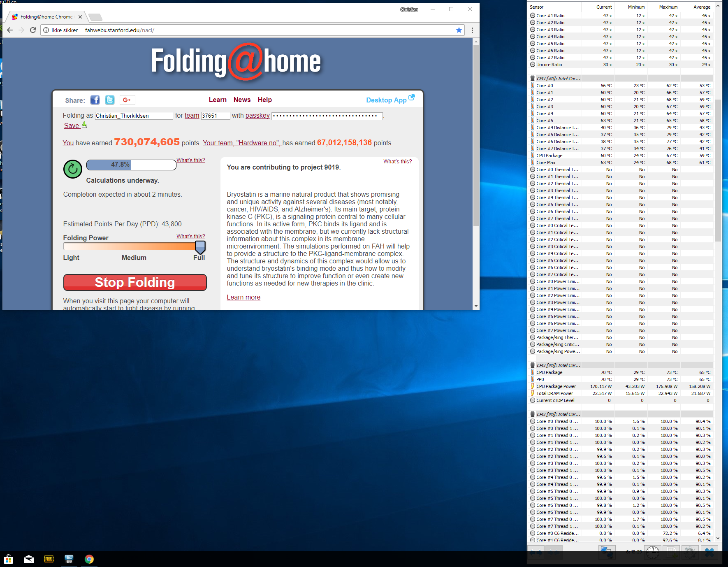This screenshot has width=728, height=567.
Task: Open Chrome three-dot menu
Action: [472, 30]
